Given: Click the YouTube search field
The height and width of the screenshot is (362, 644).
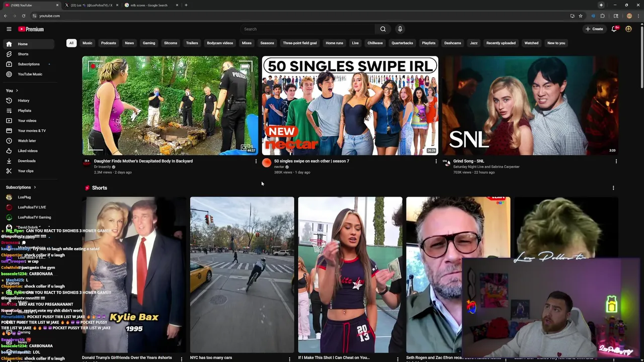Looking at the screenshot, I should click(x=308, y=29).
